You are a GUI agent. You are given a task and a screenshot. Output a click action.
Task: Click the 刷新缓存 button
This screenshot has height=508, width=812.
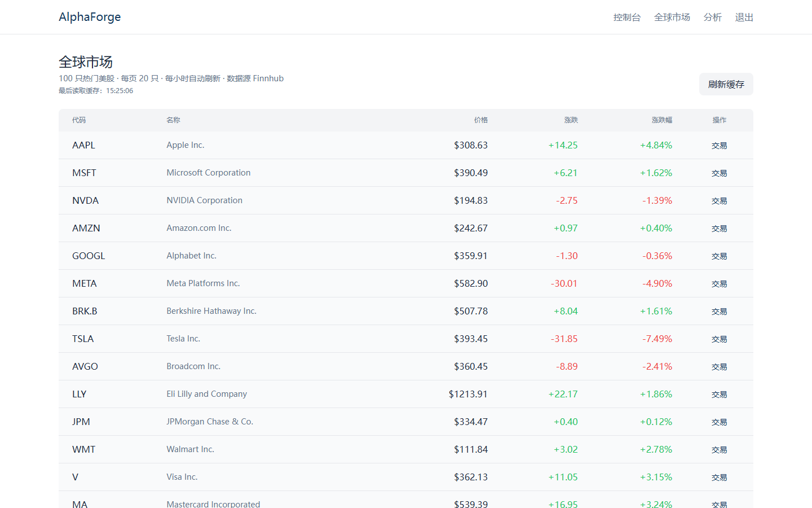[726, 84]
